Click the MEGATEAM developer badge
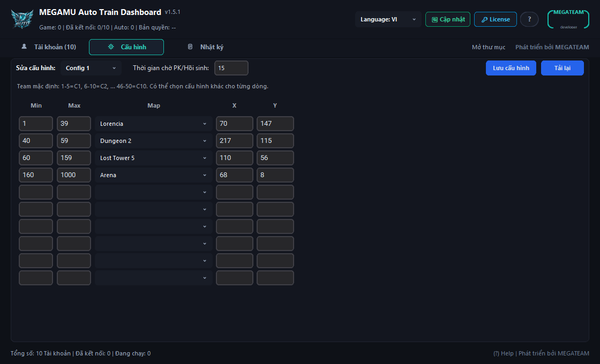 (x=568, y=19)
